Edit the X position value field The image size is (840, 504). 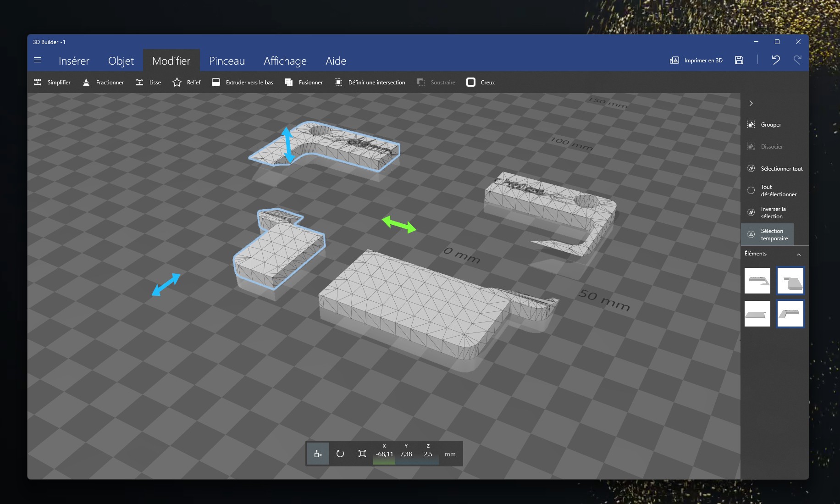(x=384, y=454)
